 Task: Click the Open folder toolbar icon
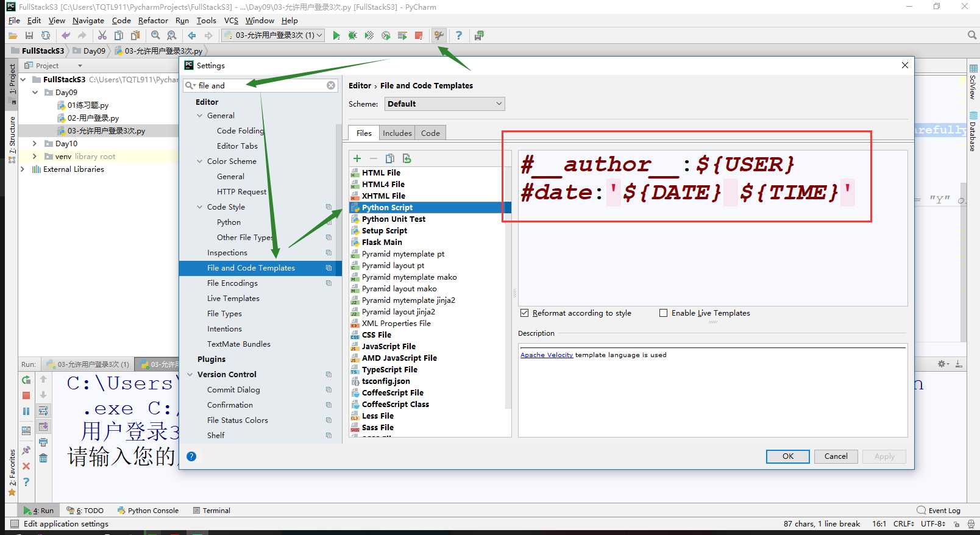(12, 35)
